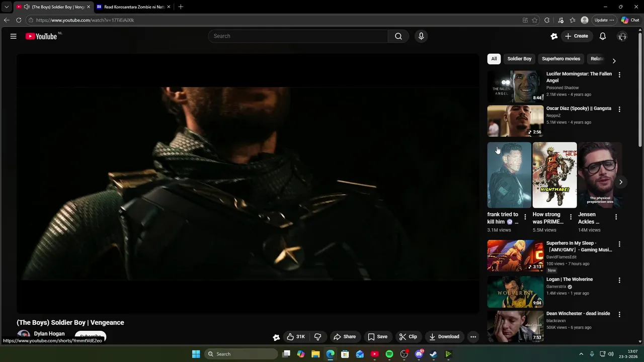Reload the page in the browser
Image resolution: width=644 pixels, height=362 pixels.
click(19, 20)
